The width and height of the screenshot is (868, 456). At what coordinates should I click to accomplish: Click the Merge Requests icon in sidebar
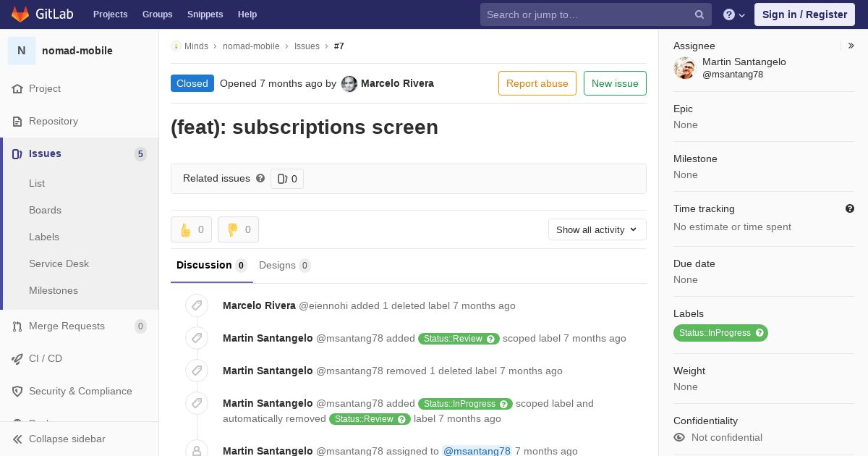click(17, 326)
